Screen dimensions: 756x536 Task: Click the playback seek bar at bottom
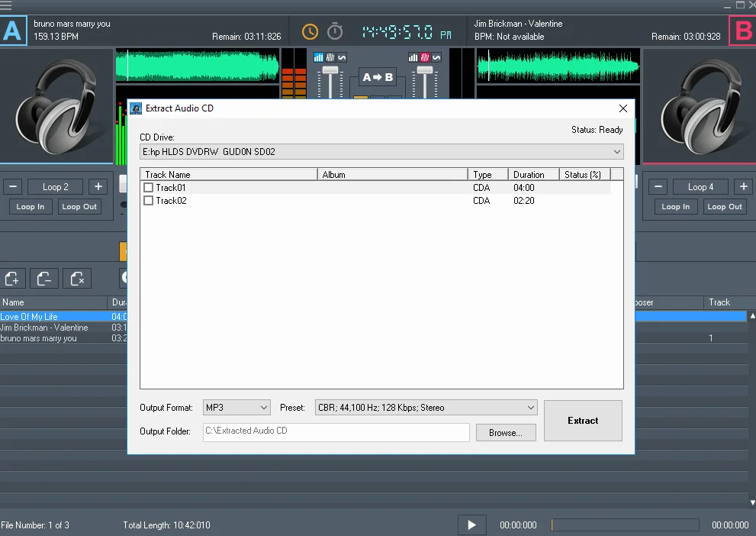[x=625, y=525]
